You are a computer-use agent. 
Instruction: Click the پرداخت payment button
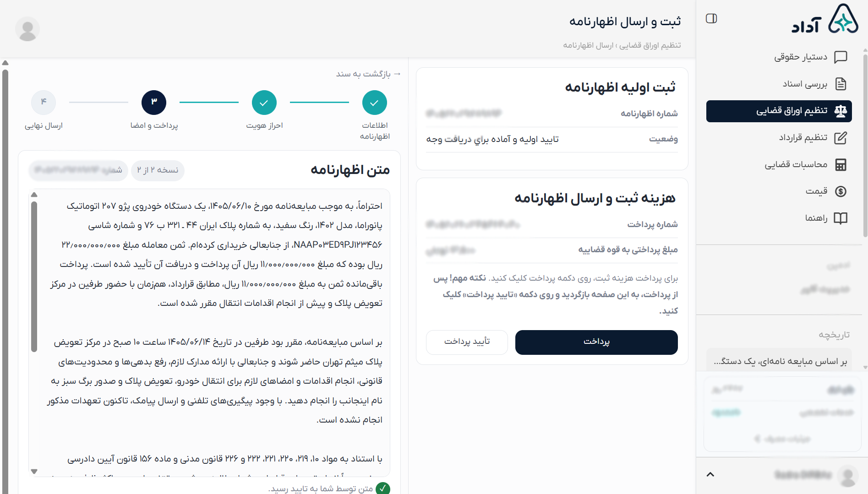tap(596, 342)
